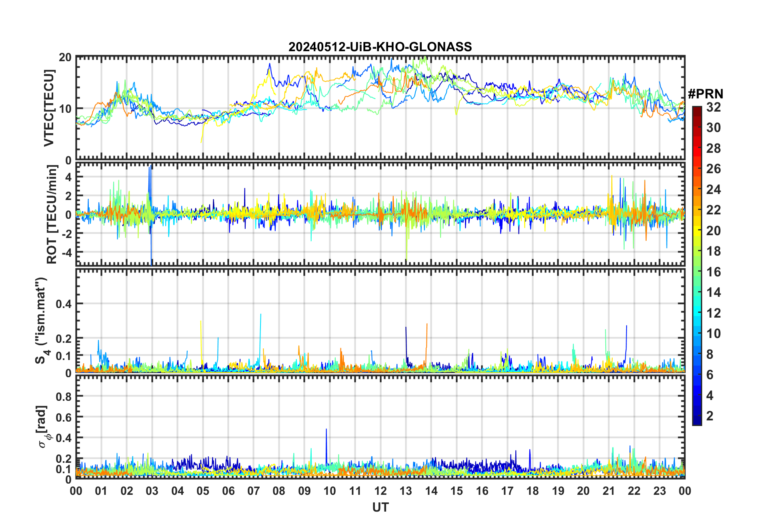
Task: Click the 20 tick on VTEC axis
Action: (x=66, y=58)
